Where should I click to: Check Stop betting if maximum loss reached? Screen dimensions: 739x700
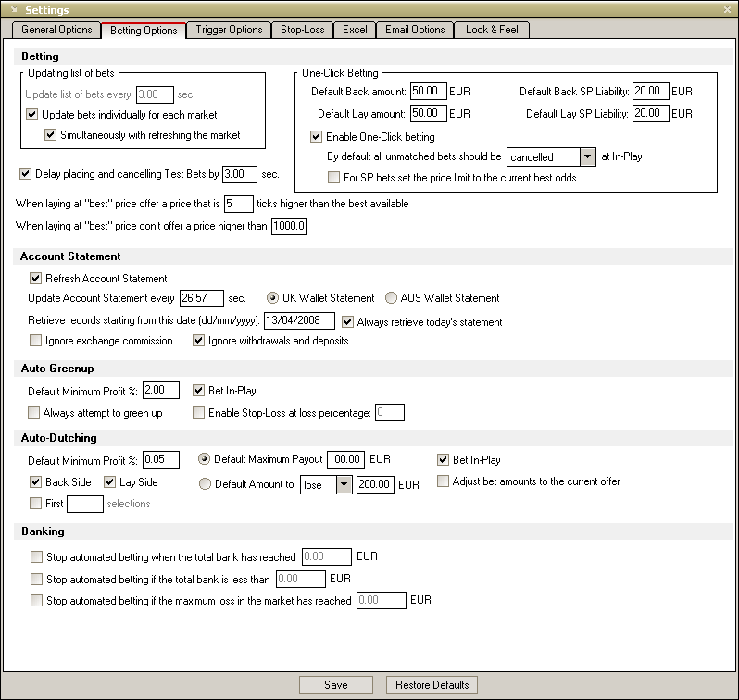tap(36, 601)
